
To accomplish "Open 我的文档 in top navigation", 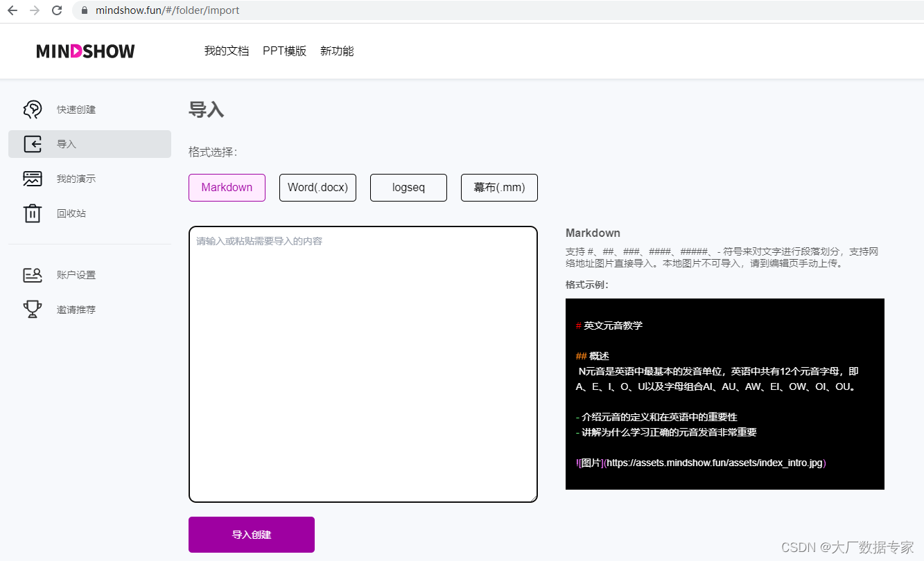I will [x=226, y=51].
